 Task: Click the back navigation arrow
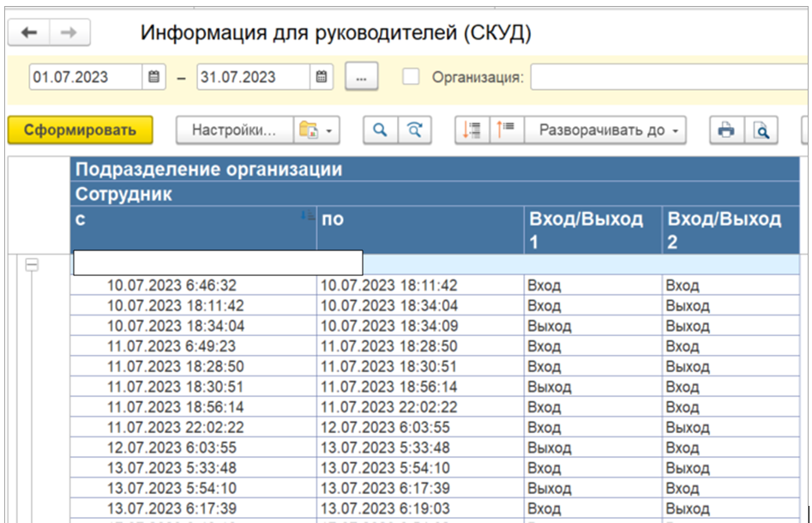(x=29, y=33)
